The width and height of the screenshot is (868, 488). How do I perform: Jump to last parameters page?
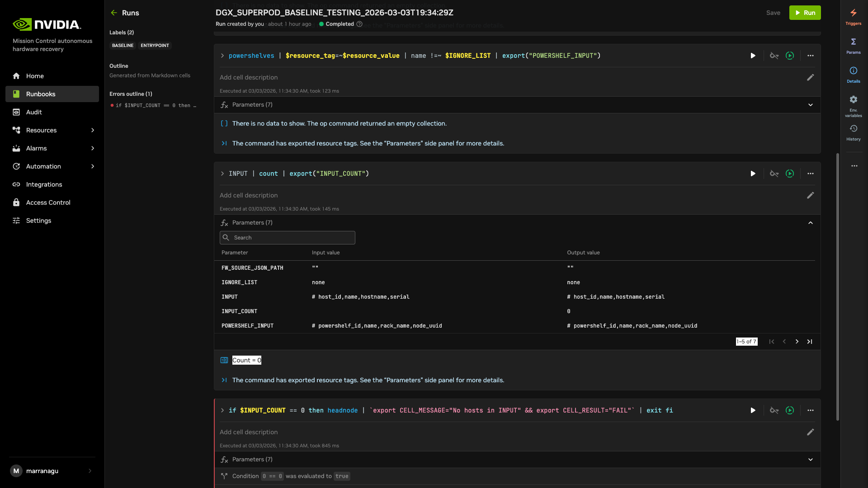[x=810, y=342]
